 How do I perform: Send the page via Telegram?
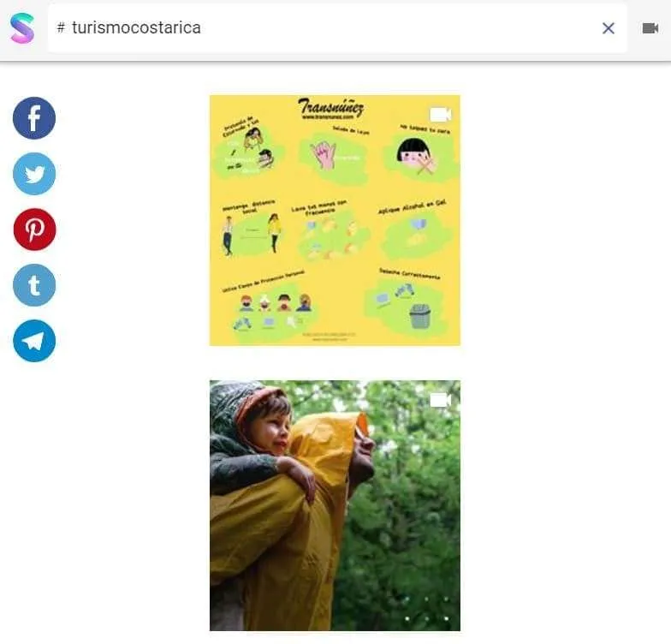(34, 341)
